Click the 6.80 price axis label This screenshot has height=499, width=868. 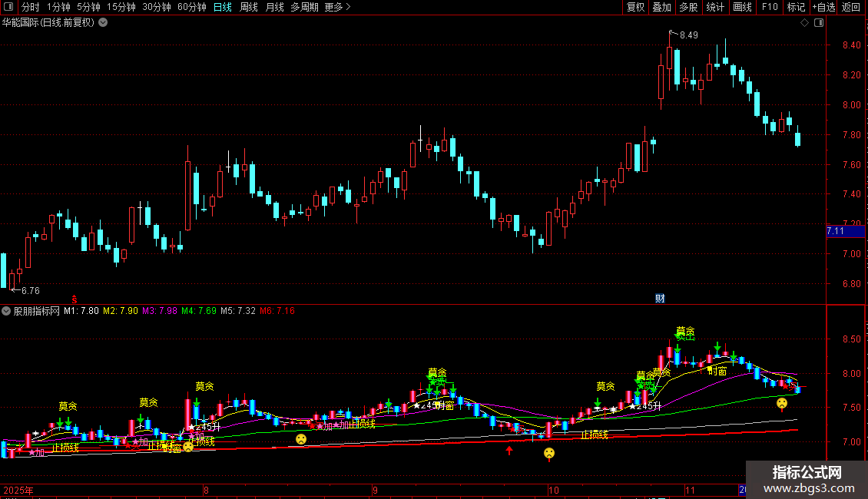tap(851, 284)
